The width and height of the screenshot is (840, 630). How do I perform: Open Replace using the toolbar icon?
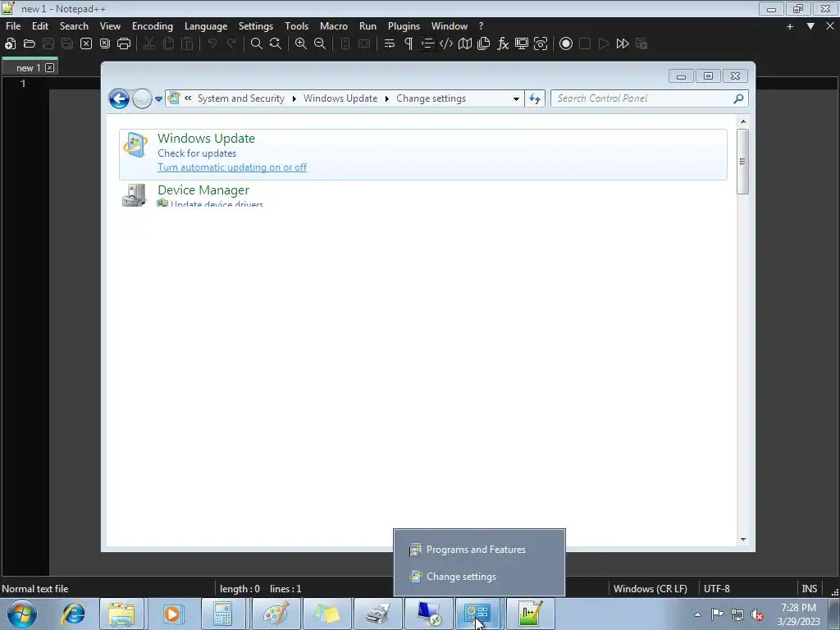click(x=276, y=44)
